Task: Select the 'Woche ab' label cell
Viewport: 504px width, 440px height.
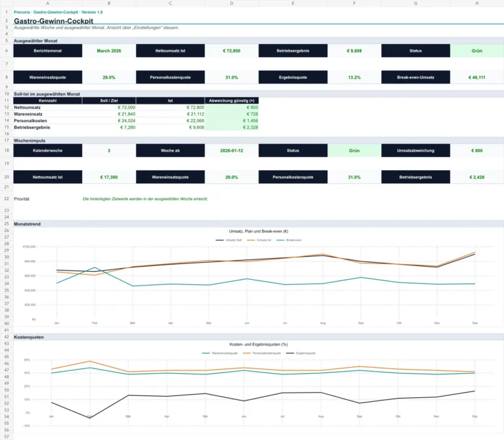Action: pos(171,150)
